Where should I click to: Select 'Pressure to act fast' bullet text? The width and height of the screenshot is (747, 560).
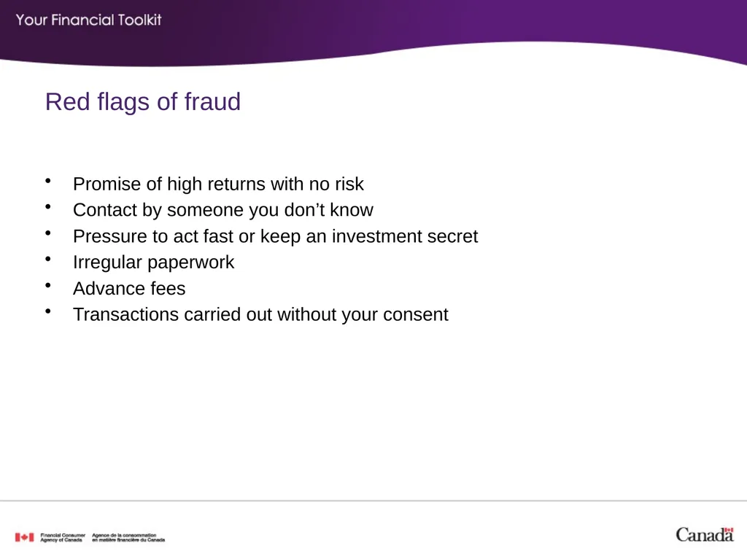275,236
